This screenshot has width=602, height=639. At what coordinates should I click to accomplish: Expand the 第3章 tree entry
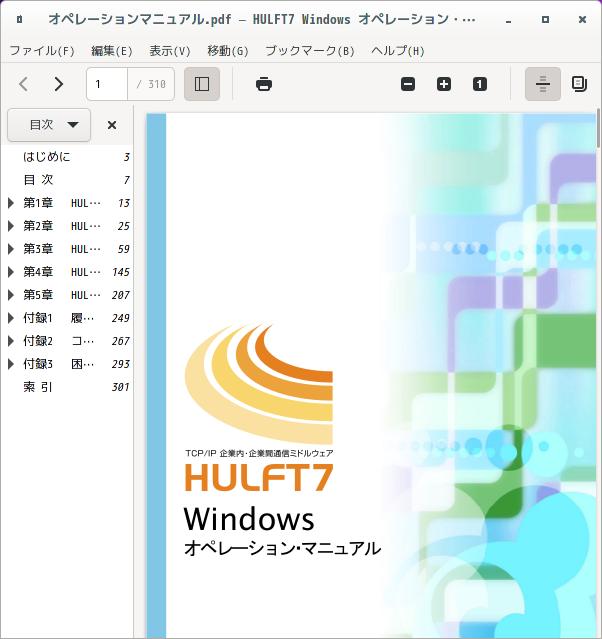pos(11,249)
